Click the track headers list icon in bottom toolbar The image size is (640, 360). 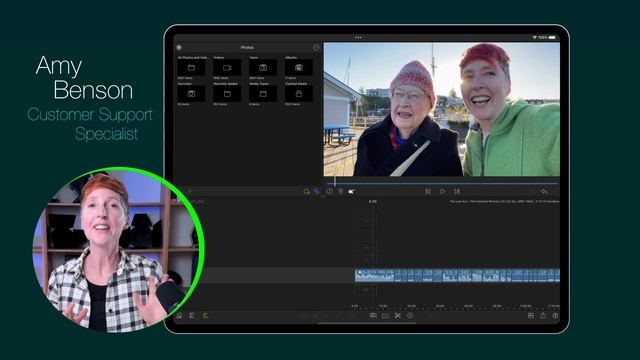pos(192,316)
